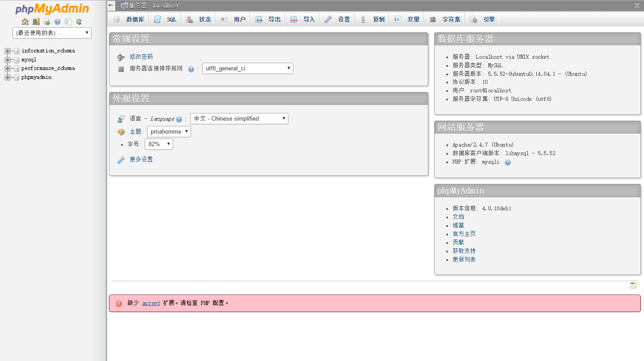Open the pmahomme theme dropdown
Screen dimensions: 644x361
169,131
